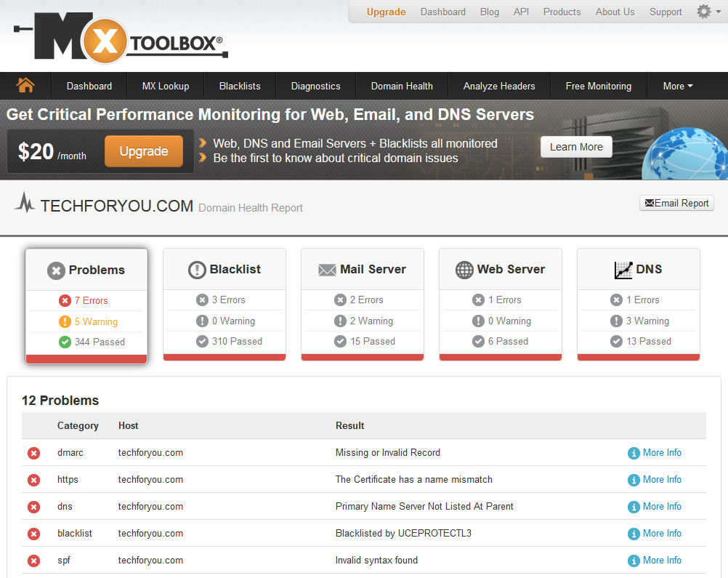The image size is (728, 578).
Task: Switch to the Domain Health tab
Action: [x=402, y=86]
